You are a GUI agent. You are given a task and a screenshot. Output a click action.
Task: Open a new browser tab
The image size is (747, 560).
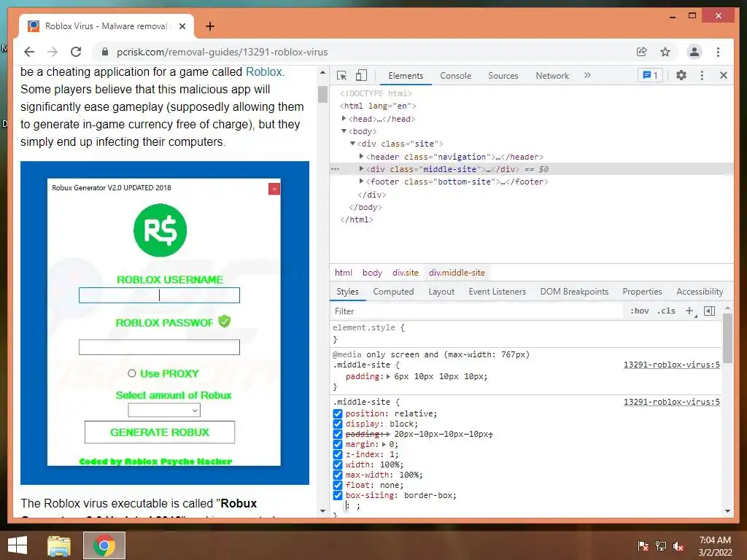[210, 26]
